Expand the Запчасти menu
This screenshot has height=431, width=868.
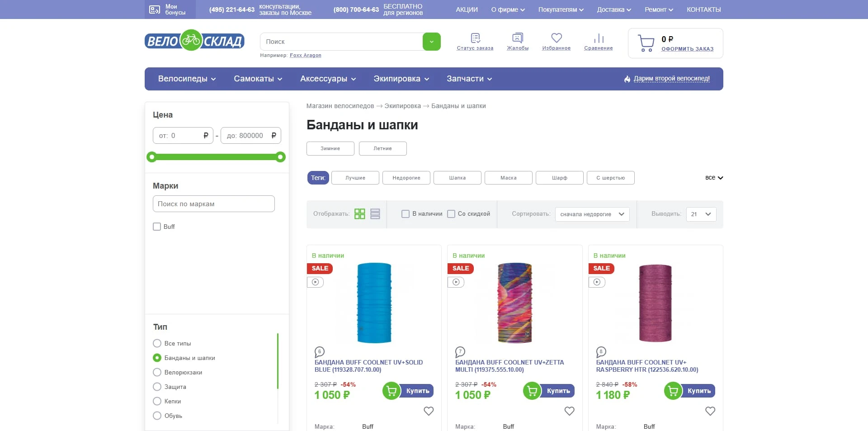pyautogui.click(x=469, y=79)
